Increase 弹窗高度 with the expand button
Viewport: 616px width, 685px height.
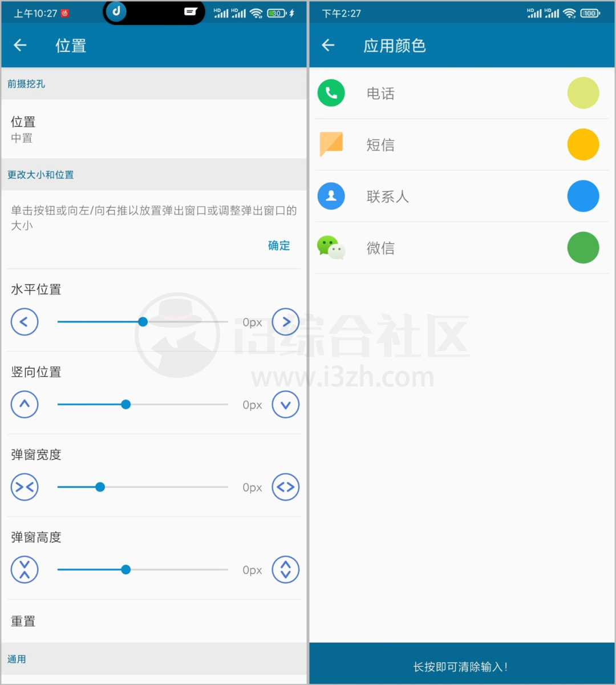coord(286,570)
